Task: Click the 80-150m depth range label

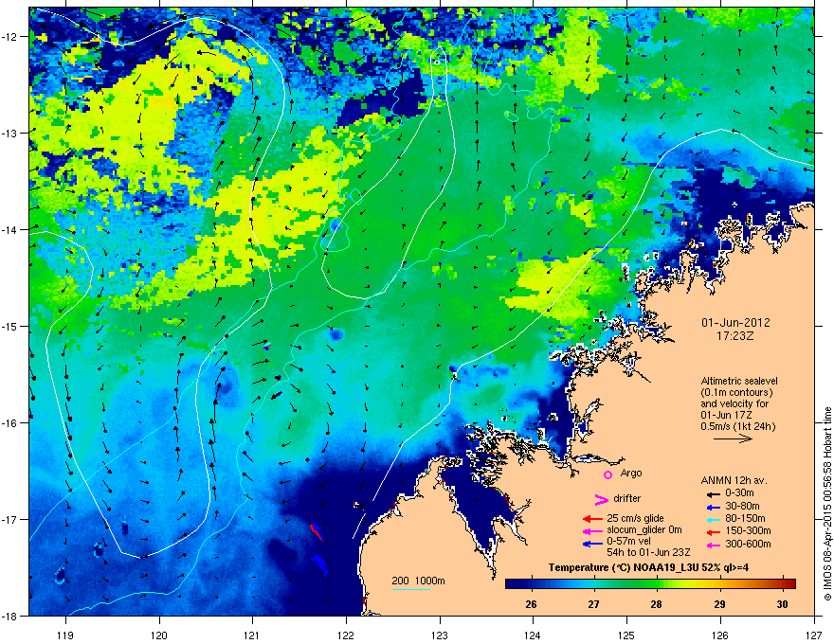Action: pos(746,518)
